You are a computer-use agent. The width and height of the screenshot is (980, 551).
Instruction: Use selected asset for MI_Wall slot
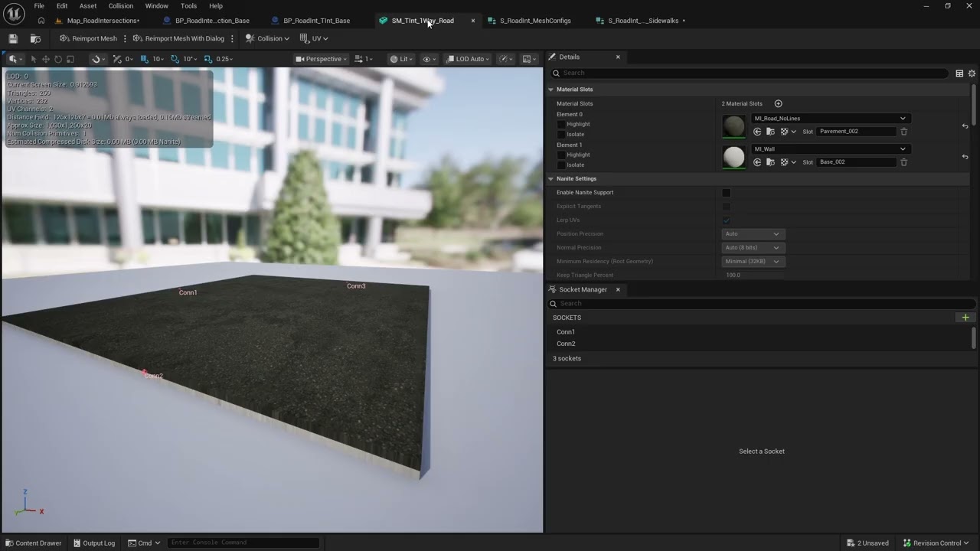[757, 162]
